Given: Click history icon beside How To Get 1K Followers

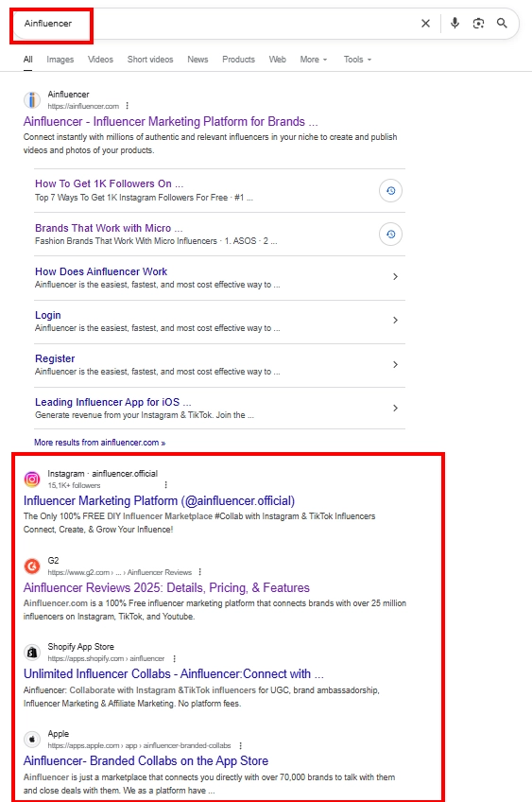Looking at the screenshot, I should [x=390, y=191].
